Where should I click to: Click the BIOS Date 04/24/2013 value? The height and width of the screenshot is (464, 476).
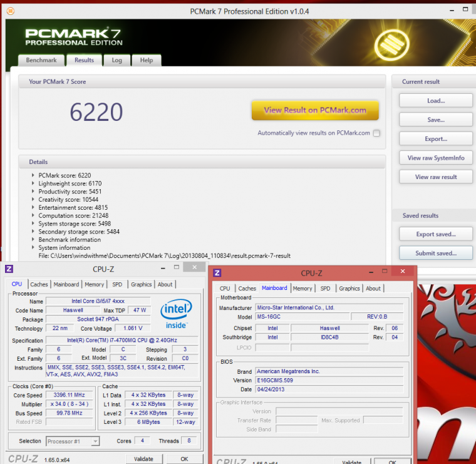click(329, 389)
